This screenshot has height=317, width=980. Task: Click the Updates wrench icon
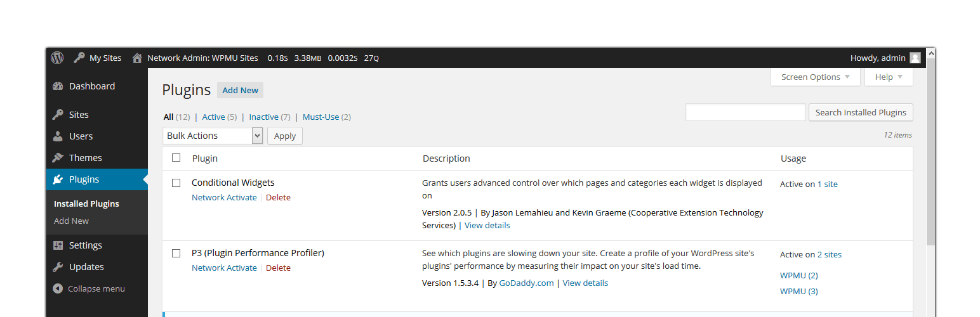tap(58, 267)
